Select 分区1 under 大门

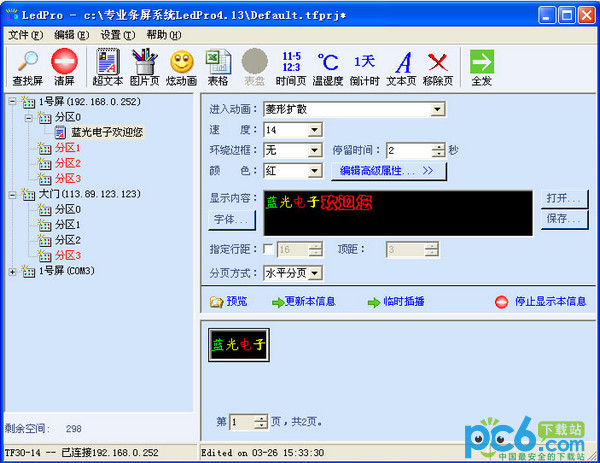68,225
